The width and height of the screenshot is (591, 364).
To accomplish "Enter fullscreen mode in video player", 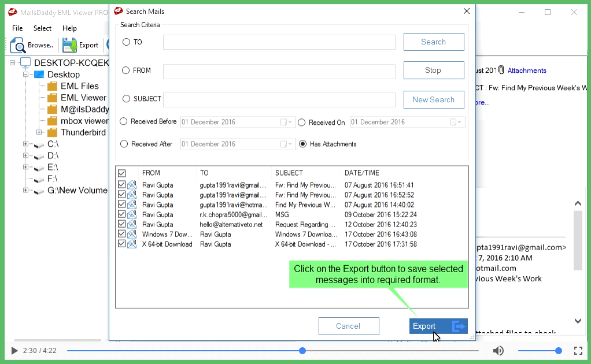I will pyautogui.click(x=578, y=351).
